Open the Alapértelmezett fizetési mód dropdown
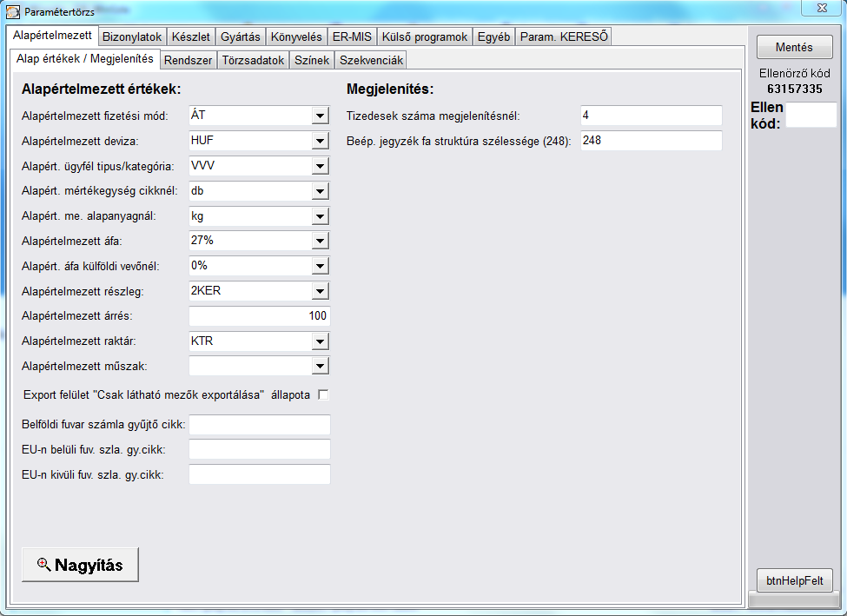Image resolution: width=847 pixels, height=616 pixels. (x=321, y=116)
